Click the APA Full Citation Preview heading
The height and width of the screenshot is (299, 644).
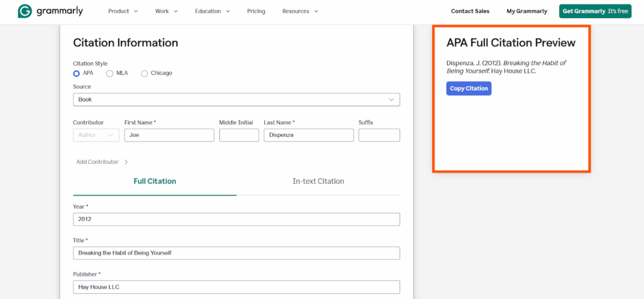[511, 43]
